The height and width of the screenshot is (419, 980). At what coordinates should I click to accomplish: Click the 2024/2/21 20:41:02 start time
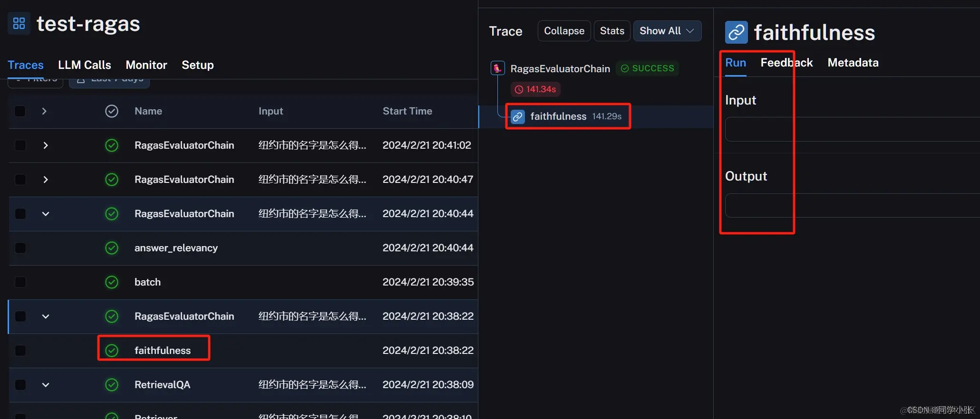(427, 145)
